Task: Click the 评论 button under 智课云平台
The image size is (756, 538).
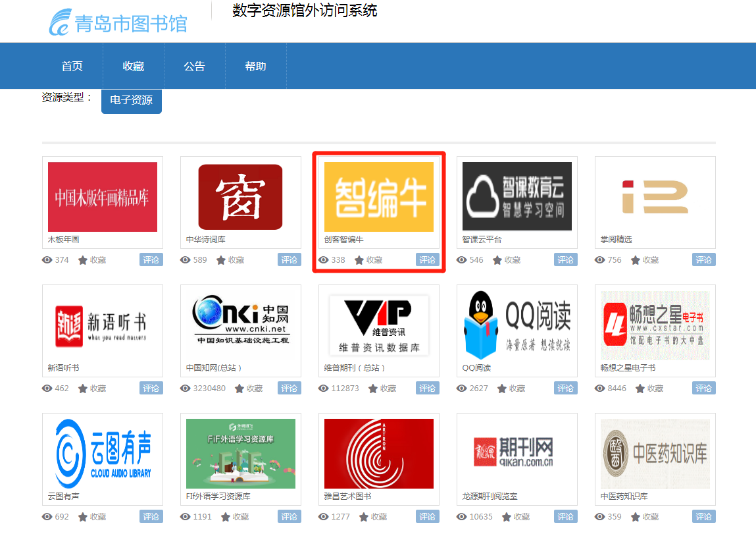Action: click(566, 259)
